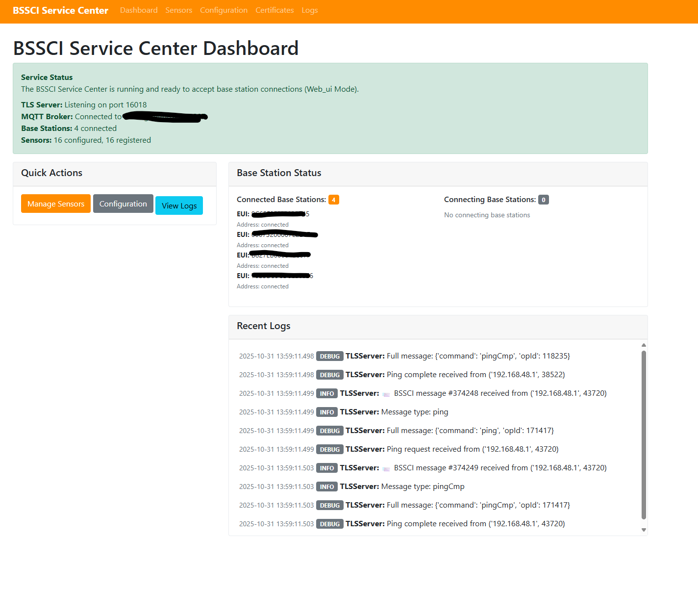The width and height of the screenshot is (698, 616).
Task: Click the 'Connected Base Stations:' label
Action: (x=281, y=200)
